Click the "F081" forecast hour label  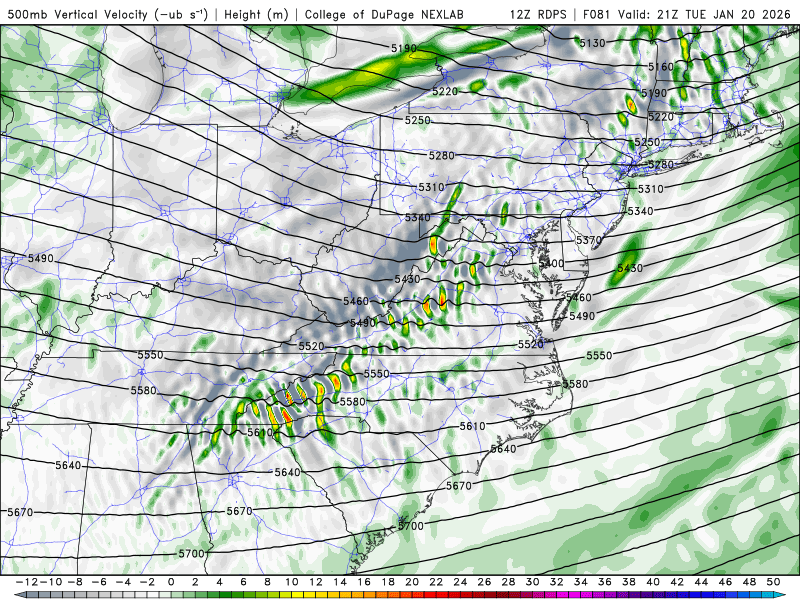597,14
